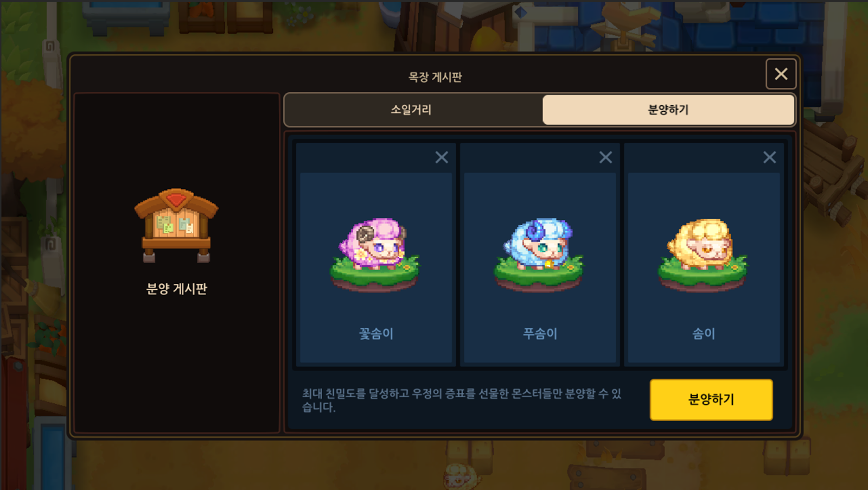Remove 꽃솜이 using its card X icon
The image size is (868, 490).
[442, 157]
